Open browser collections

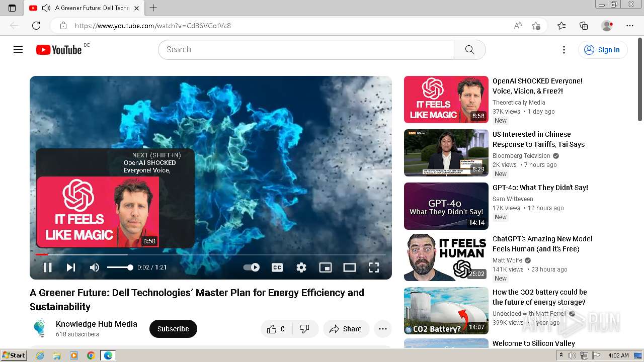click(584, 26)
